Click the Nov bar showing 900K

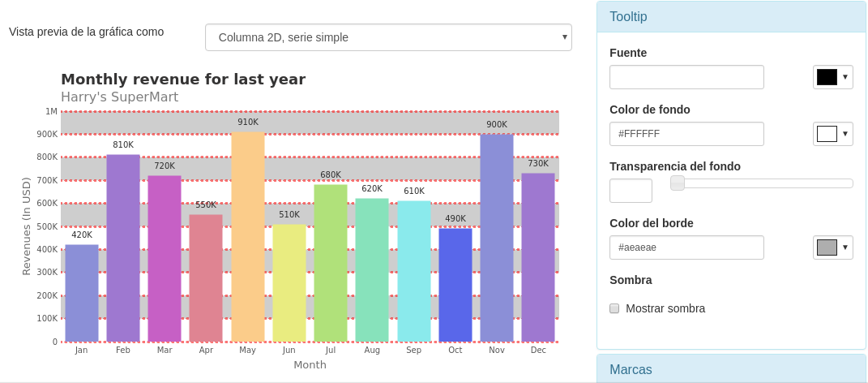497,238
